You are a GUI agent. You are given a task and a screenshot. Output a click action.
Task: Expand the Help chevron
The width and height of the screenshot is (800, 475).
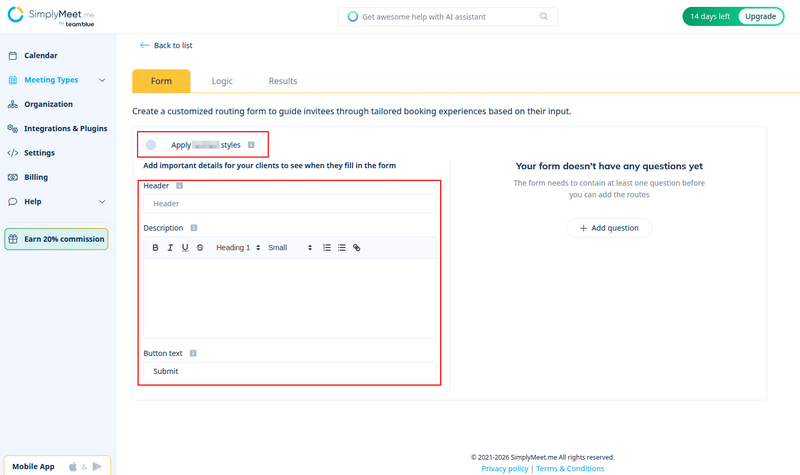tap(102, 202)
